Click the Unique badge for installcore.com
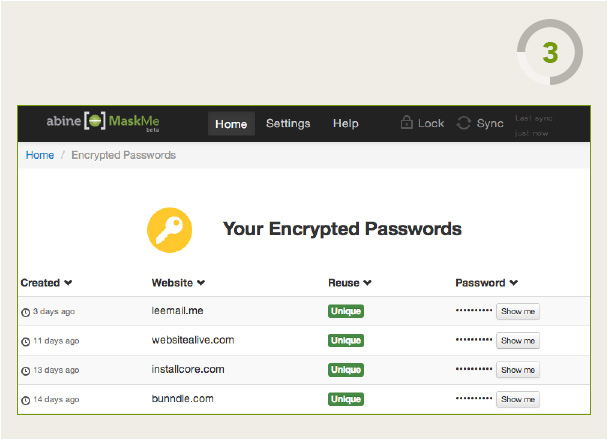This screenshot has width=608, height=440. (x=346, y=370)
